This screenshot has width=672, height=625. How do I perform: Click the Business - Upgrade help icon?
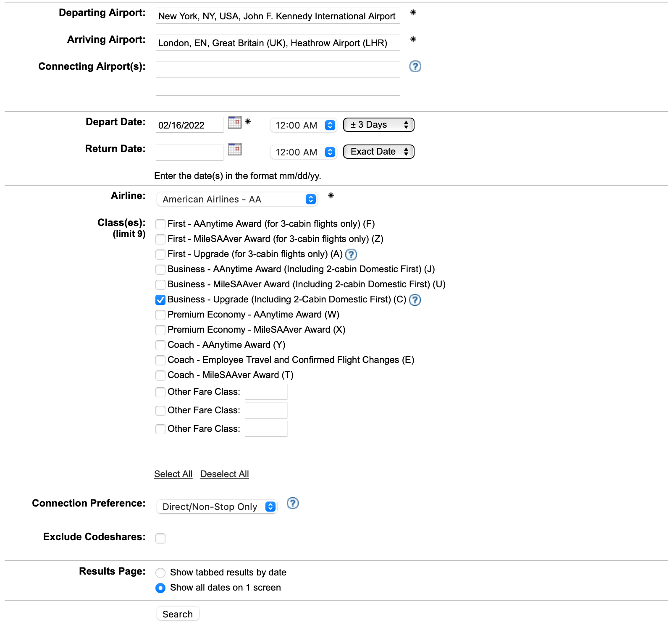coord(415,300)
